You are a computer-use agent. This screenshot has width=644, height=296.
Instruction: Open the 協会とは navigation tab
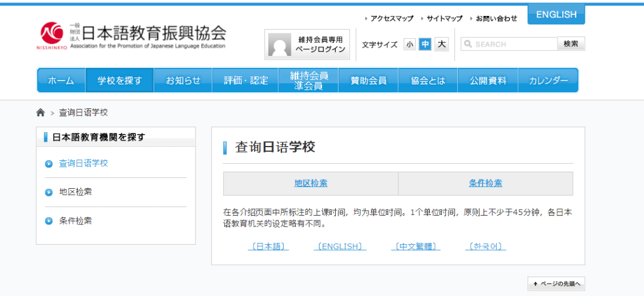[x=428, y=80]
